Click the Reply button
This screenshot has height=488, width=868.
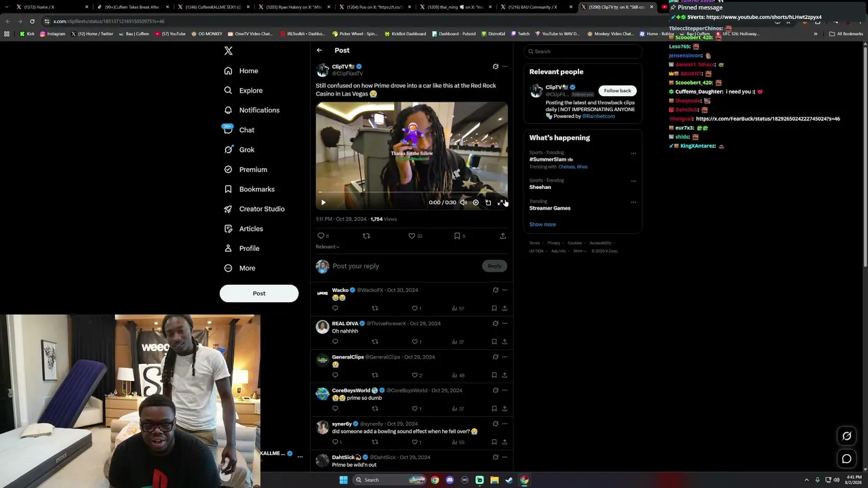point(494,266)
